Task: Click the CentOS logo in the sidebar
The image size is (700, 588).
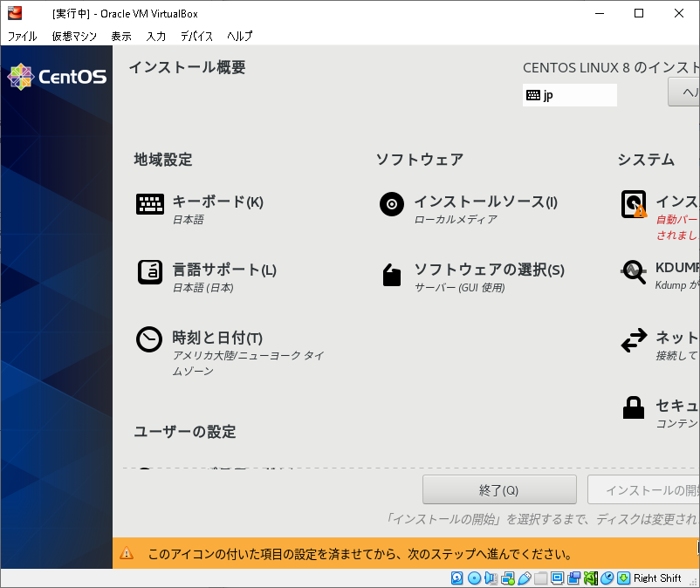Action: click(x=57, y=77)
